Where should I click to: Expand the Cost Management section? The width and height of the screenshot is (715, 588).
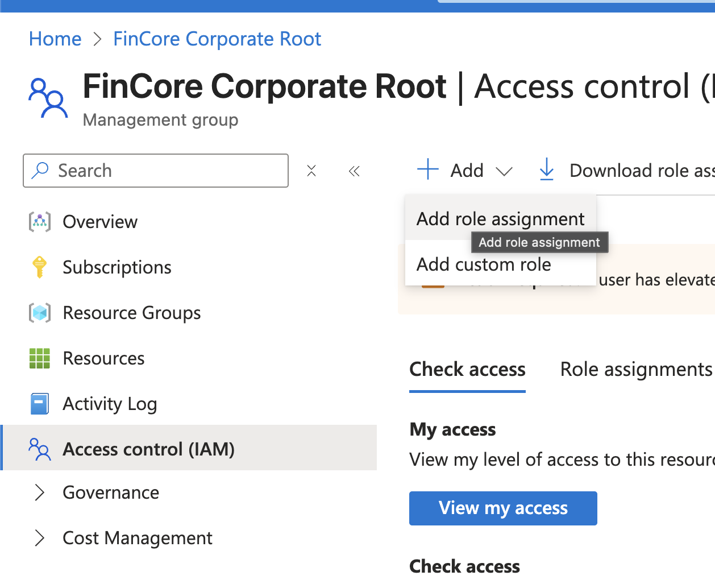[x=40, y=538]
